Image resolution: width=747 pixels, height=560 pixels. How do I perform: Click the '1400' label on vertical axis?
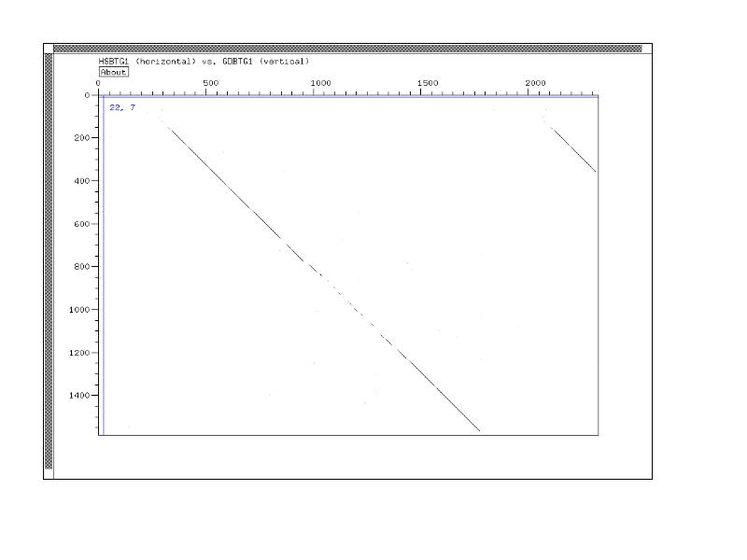tap(79, 395)
